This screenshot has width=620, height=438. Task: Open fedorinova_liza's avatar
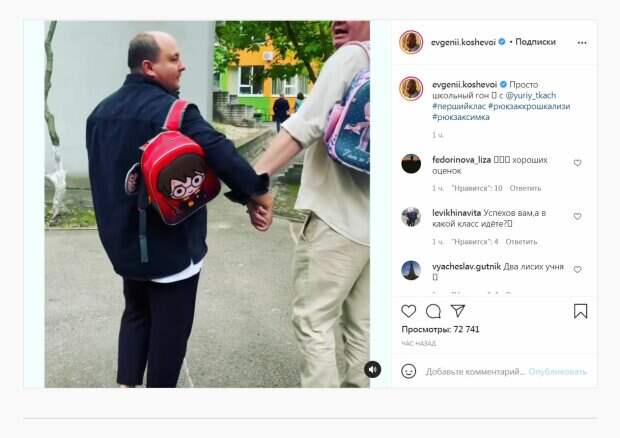tap(411, 164)
